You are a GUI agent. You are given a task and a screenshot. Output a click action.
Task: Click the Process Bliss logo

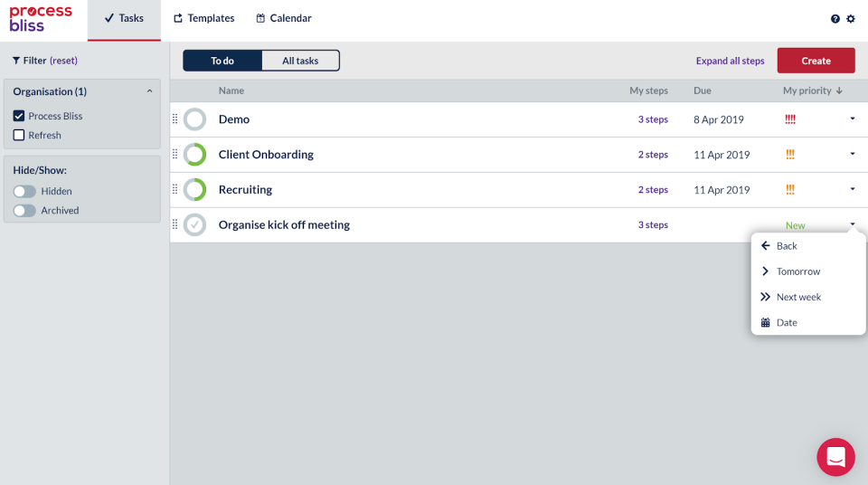pyautogui.click(x=41, y=19)
